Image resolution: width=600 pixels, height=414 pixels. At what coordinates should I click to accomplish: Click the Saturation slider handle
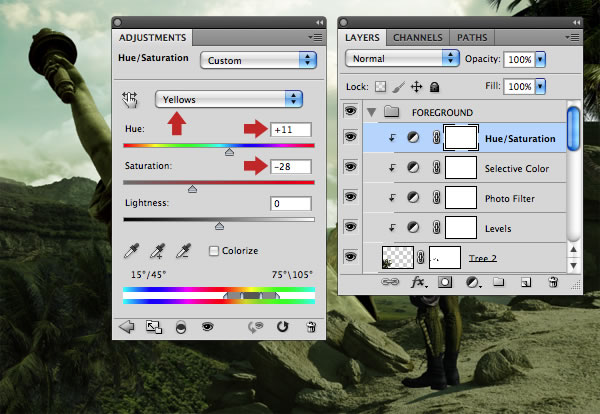tap(192, 189)
